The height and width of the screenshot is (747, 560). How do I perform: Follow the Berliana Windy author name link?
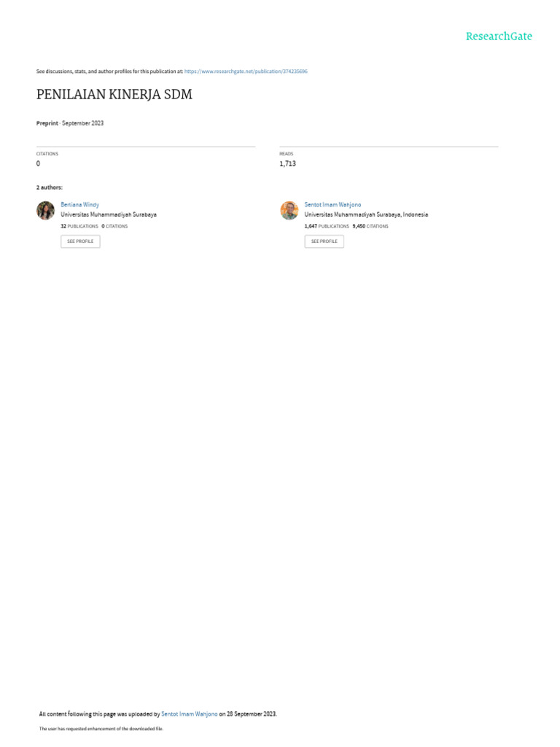80,205
